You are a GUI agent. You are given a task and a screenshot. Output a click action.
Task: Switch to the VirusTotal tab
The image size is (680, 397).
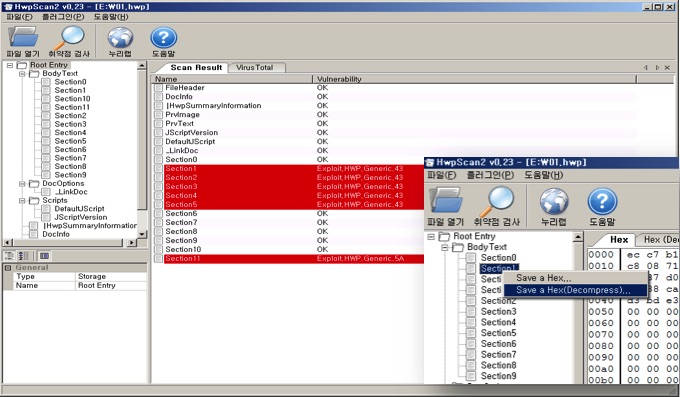click(255, 68)
